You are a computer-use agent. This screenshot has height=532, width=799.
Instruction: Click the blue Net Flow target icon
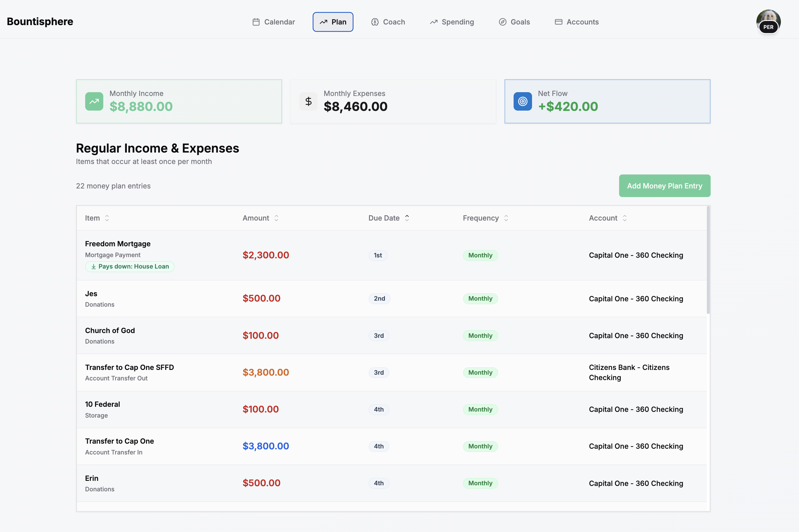[x=522, y=101]
